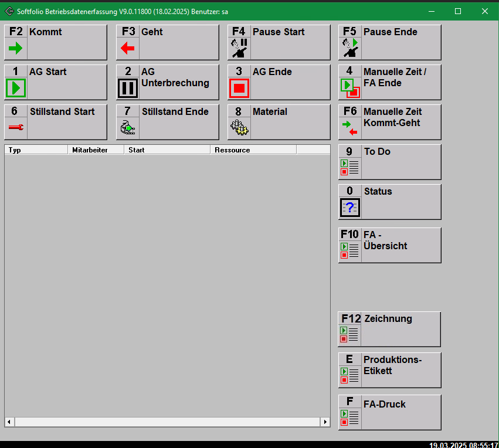Click the right arrow of the horizontal scrollbar
Image resolution: width=499 pixels, height=448 pixels.
[x=325, y=422]
